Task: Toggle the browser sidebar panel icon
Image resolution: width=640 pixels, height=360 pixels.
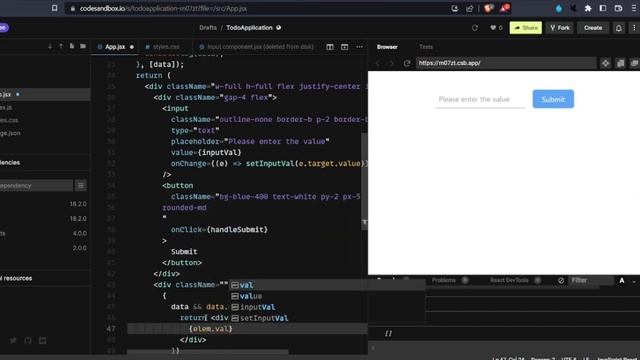Action: click(x=603, y=8)
